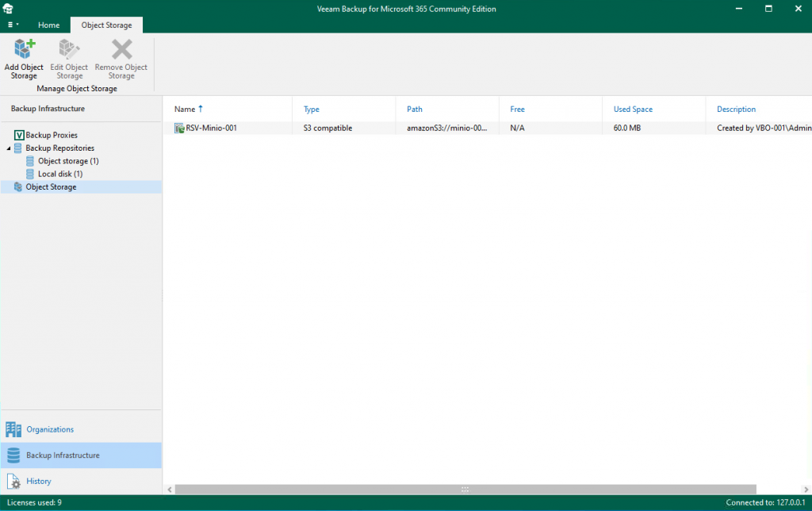Click the Type column header
812x511 pixels.
pos(311,109)
